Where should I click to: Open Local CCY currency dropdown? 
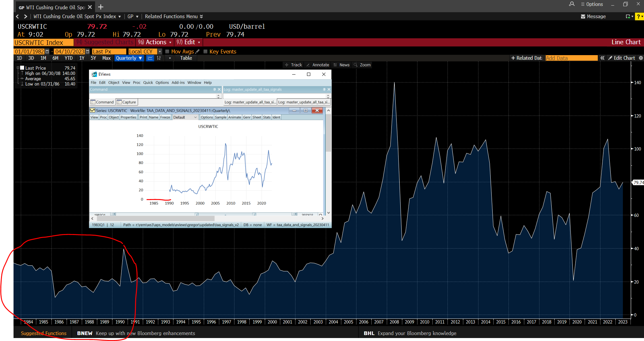[x=160, y=51]
